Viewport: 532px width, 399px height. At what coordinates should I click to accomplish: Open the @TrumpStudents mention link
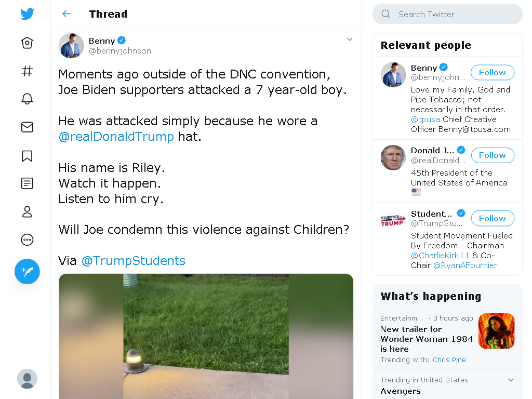[134, 261]
